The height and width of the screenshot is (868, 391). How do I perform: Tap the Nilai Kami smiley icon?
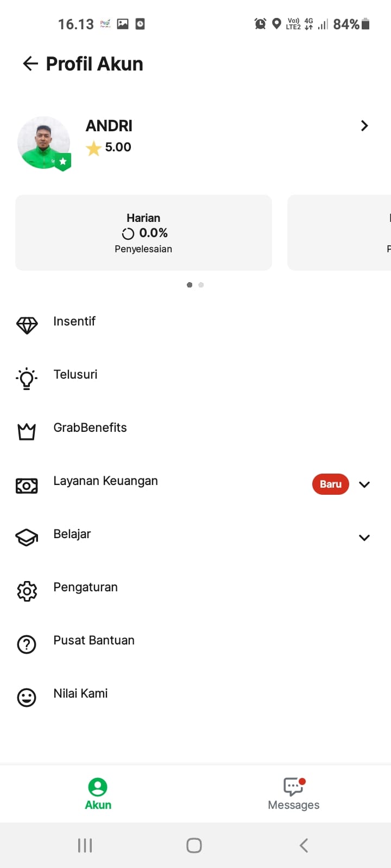27,697
